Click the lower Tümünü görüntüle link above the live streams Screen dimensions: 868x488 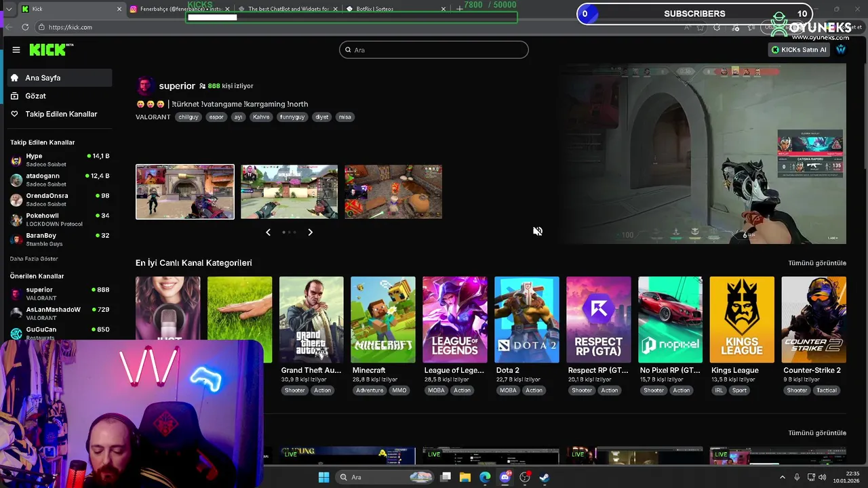point(817,433)
